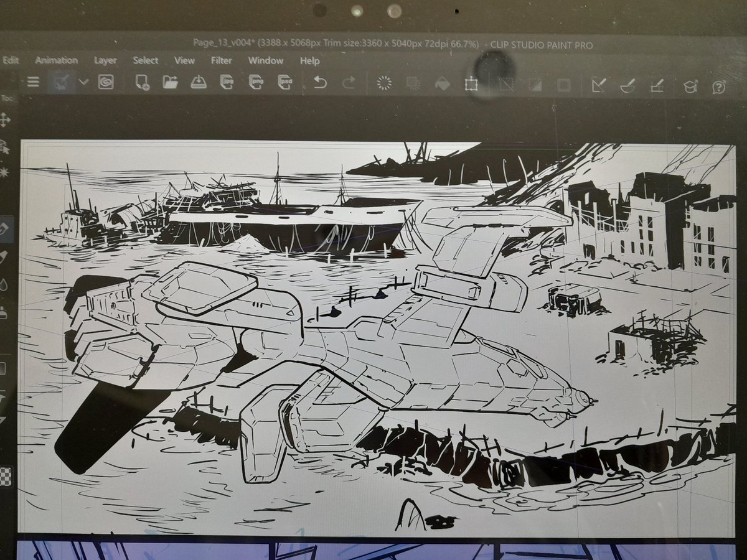Open the Select menu
Screen dimensions: 747x560
pyautogui.click(x=146, y=60)
